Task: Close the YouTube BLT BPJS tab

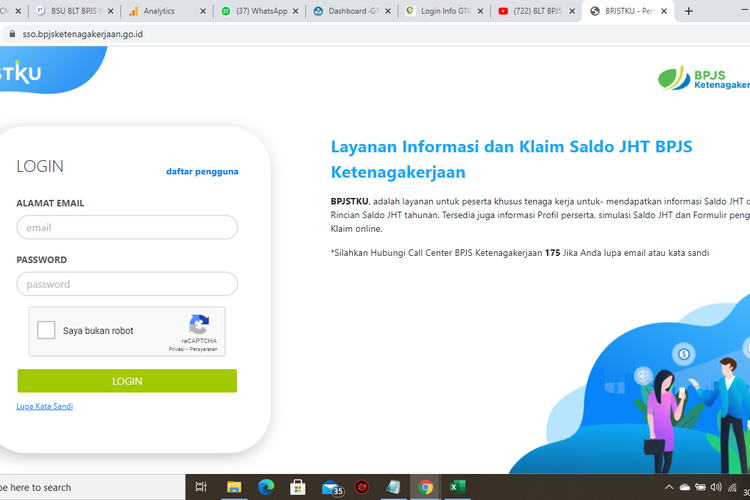Action: pos(572,11)
